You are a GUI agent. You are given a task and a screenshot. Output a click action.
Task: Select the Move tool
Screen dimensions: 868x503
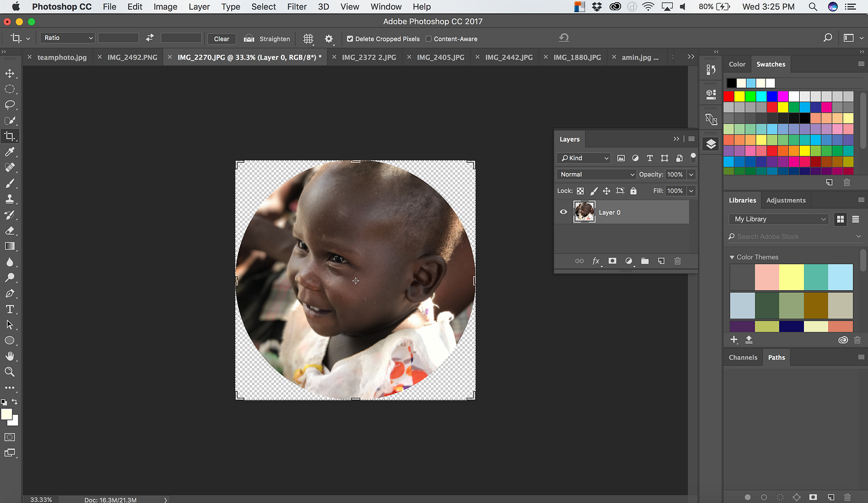(10, 73)
